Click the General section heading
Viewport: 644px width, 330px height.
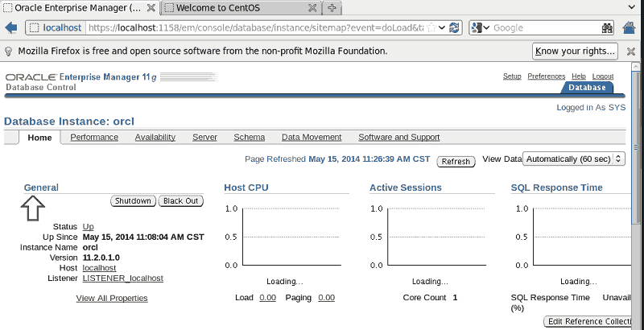41,188
